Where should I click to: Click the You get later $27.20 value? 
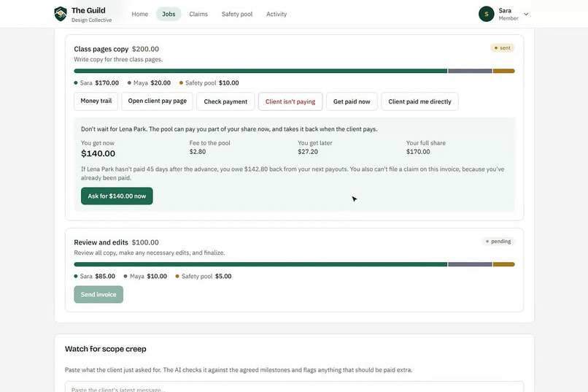pyautogui.click(x=308, y=152)
